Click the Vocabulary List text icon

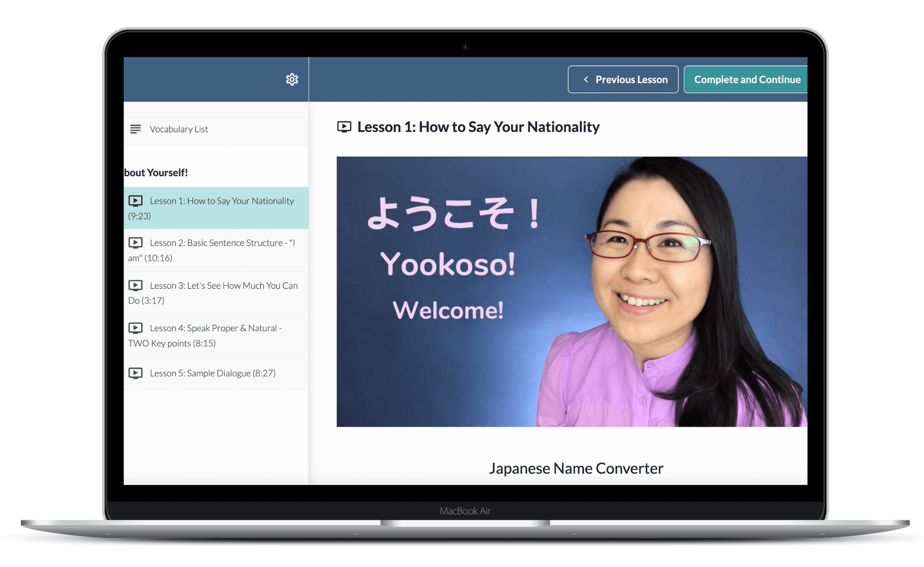135,129
